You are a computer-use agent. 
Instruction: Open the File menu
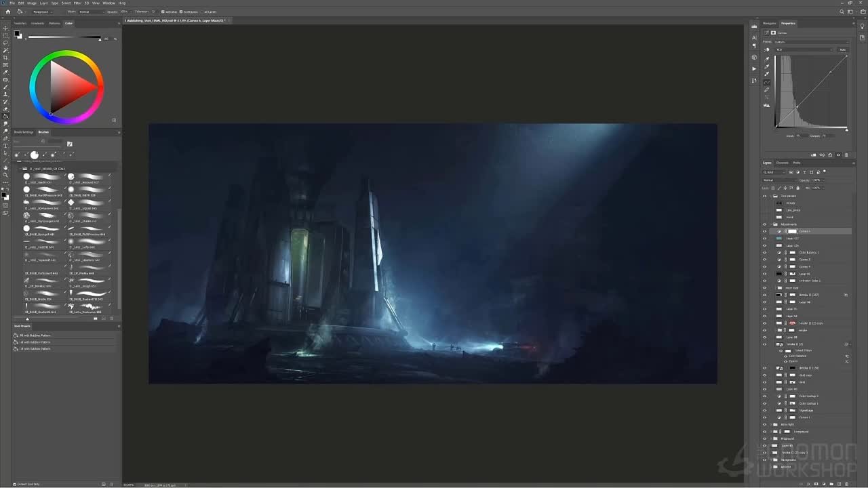pos(12,3)
